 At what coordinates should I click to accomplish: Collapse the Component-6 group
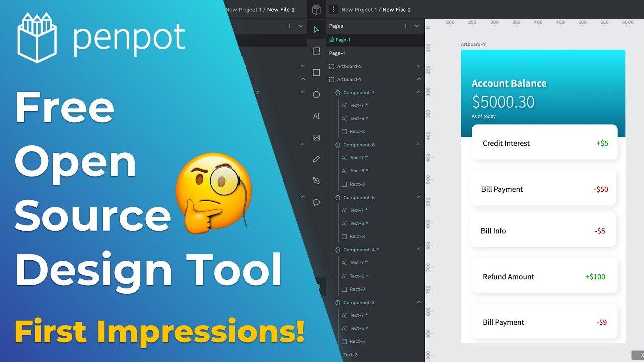(x=418, y=145)
